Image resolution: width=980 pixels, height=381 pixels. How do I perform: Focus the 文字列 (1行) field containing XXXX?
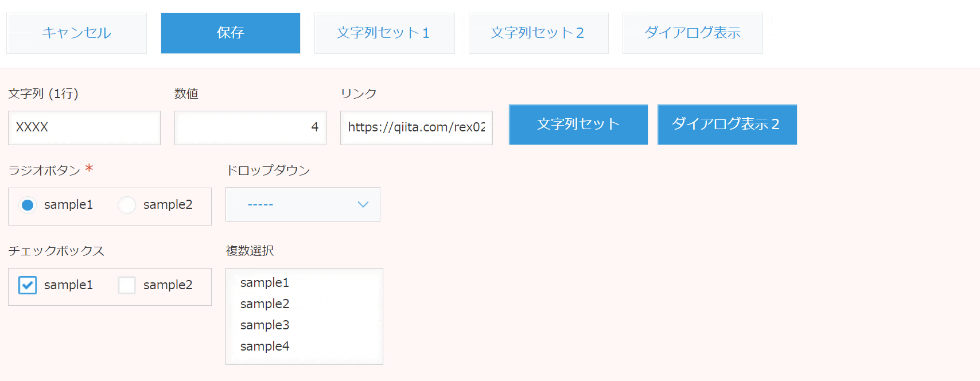point(84,127)
